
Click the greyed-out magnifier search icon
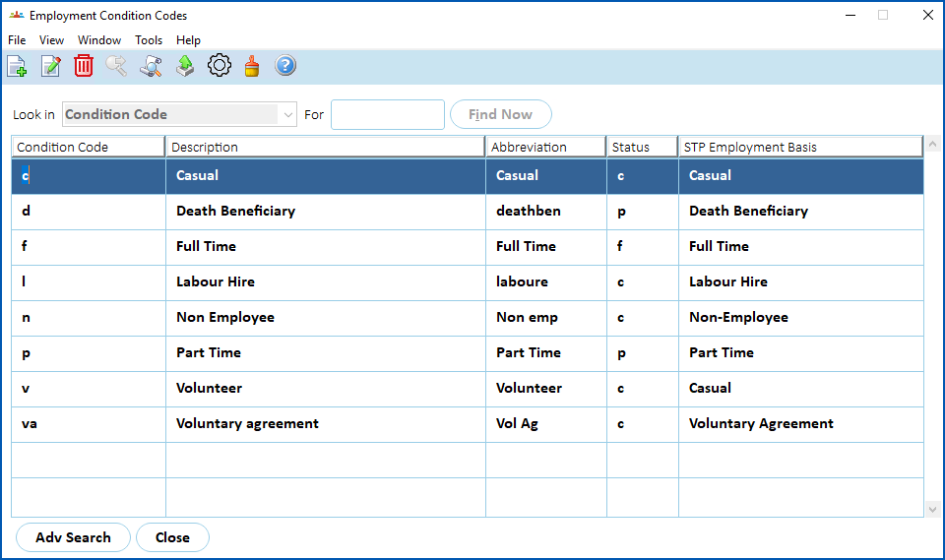coord(116,66)
